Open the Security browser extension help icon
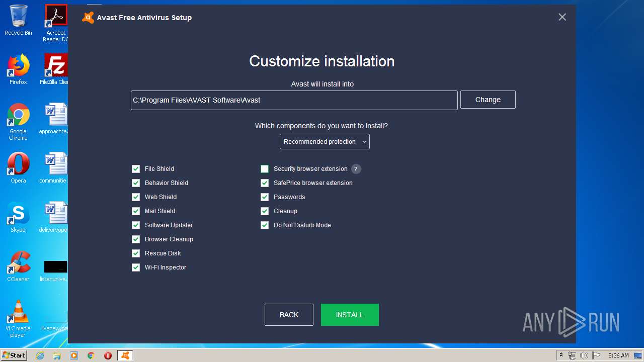Image resolution: width=644 pixels, height=362 pixels. click(x=356, y=169)
